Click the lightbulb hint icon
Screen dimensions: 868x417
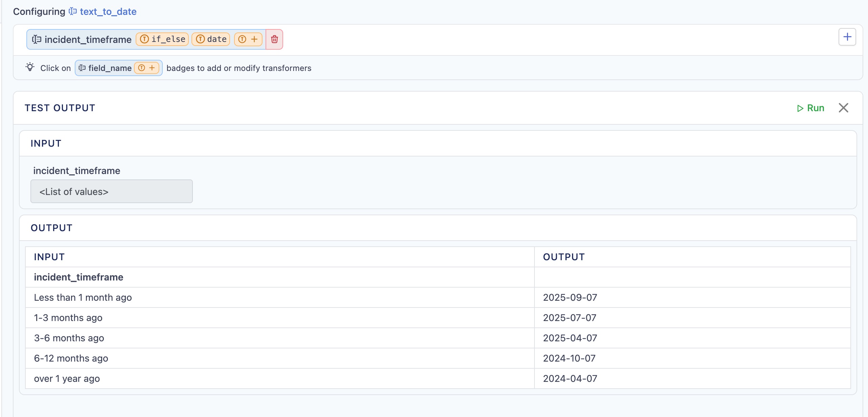coord(30,67)
